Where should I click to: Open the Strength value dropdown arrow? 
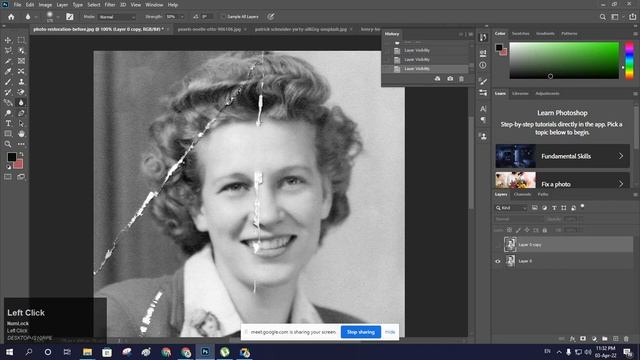point(182,17)
